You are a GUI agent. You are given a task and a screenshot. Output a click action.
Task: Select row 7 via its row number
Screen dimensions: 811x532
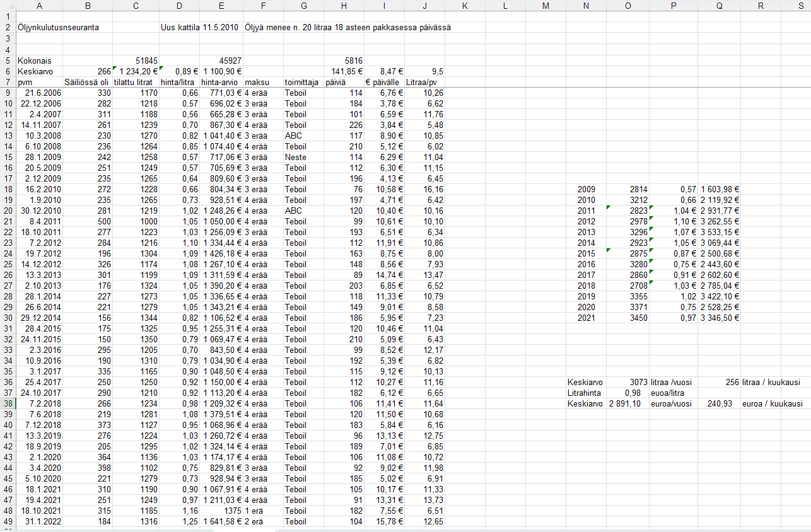(8, 82)
